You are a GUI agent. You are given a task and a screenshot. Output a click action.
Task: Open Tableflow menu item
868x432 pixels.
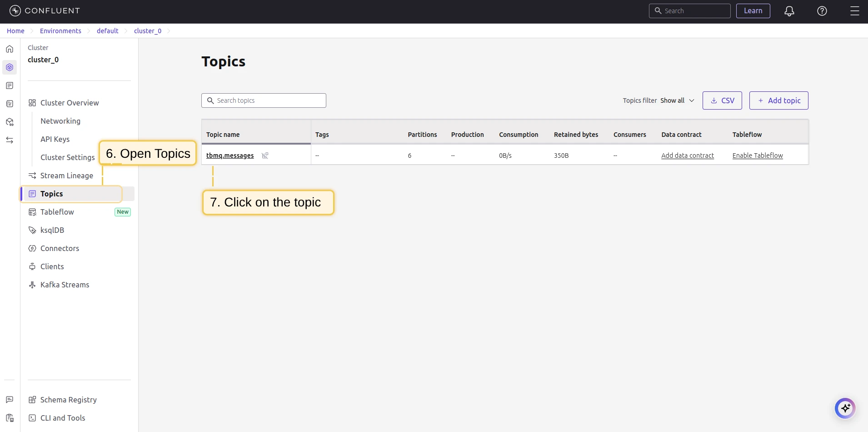point(57,212)
